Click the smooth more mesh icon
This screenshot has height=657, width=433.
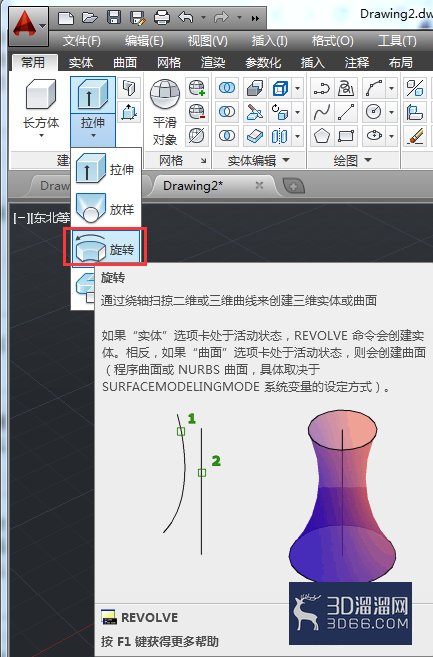(197, 88)
